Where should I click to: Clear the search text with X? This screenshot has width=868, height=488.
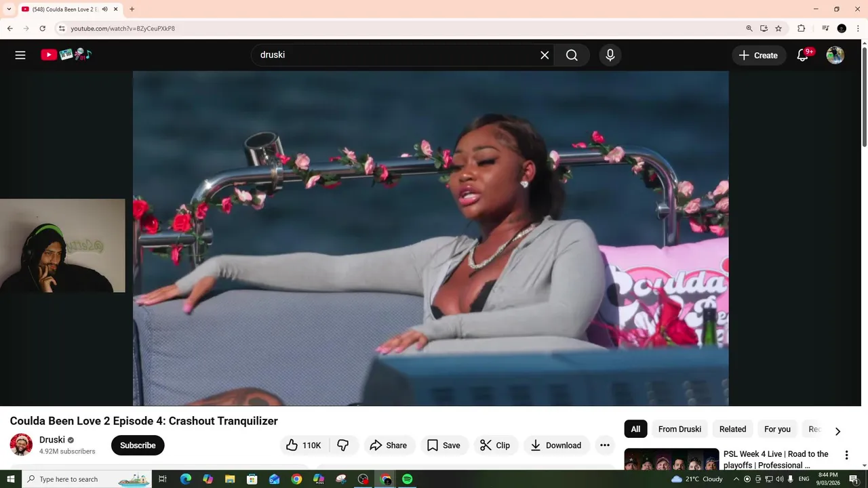pyautogui.click(x=545, y=55)
